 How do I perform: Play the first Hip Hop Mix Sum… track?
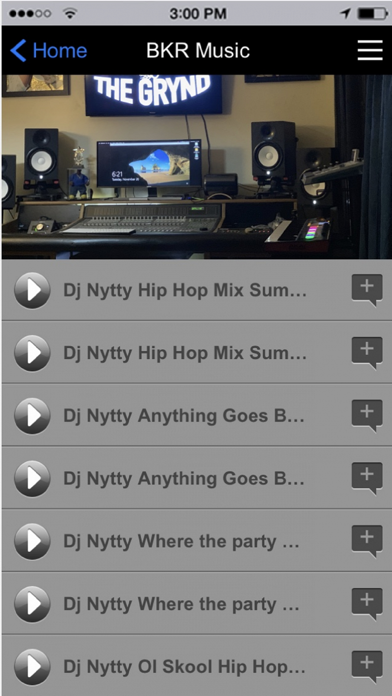coord(32,290)
